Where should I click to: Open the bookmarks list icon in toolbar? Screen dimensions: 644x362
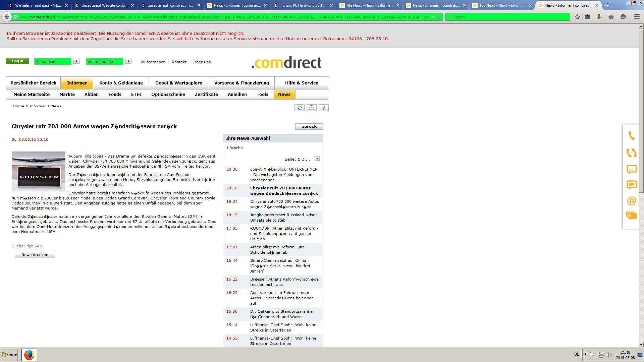pos(587,17)
